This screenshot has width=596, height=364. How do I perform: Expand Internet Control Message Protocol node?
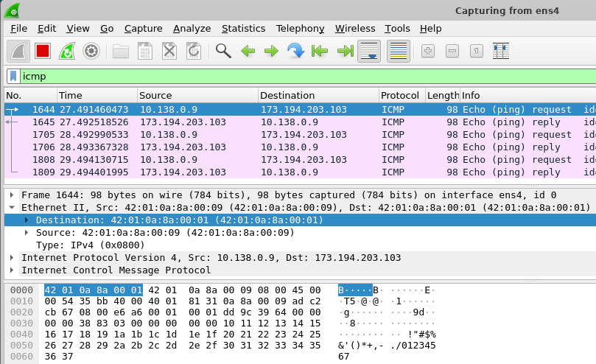tap(12, 270)
